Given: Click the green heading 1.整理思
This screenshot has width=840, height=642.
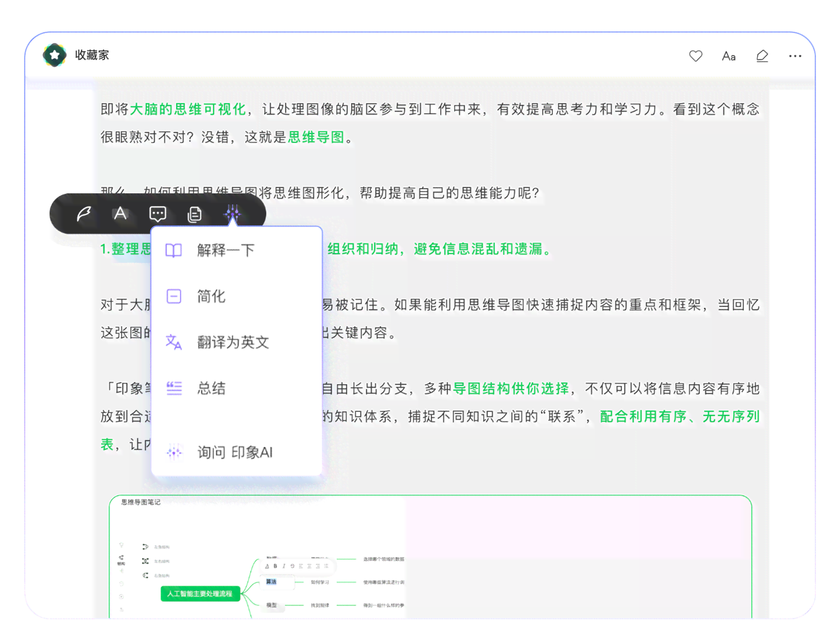Looking at the screenshot, I should [x=126, y=249].
